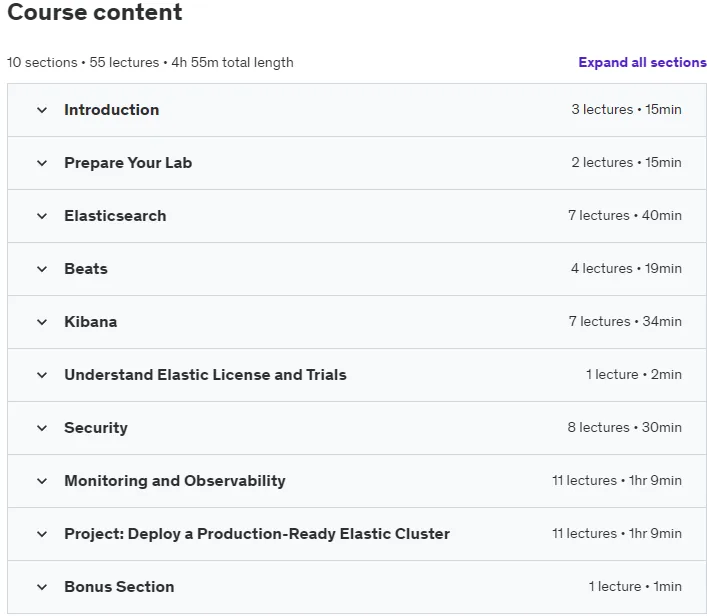Click '11 lectures • 1hr 9min' in Monitoring row
Screen dimensions: 707x616
(617, 481)
